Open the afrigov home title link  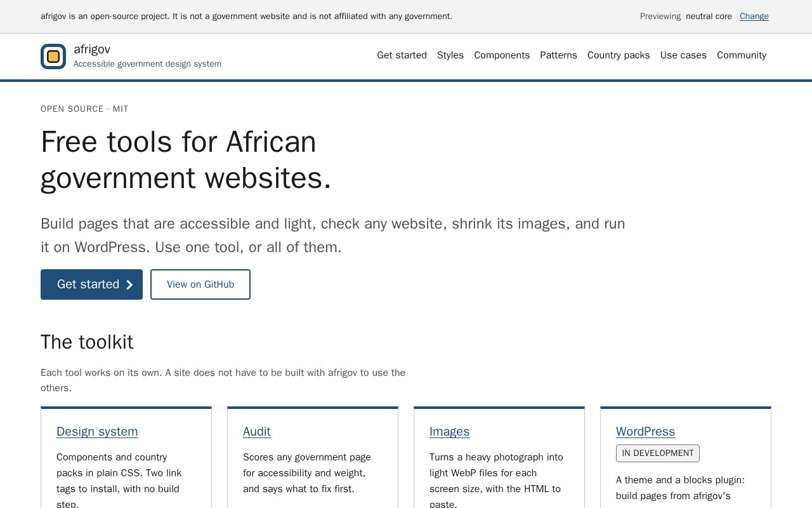(x=92, y=49)
